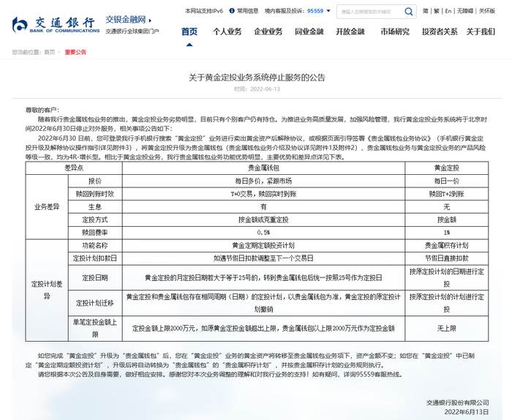
Task: Click the 生息 row label
Action: 95,207
